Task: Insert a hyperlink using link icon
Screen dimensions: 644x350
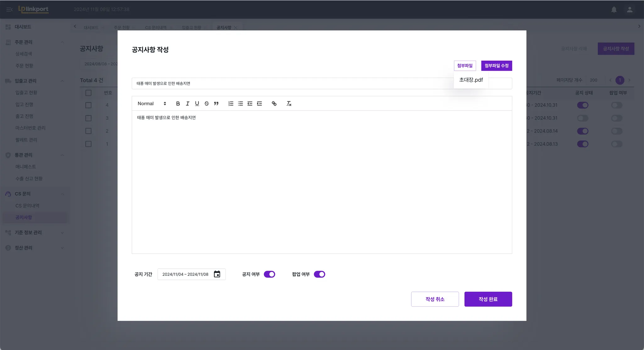Action: tap(274, 103)
